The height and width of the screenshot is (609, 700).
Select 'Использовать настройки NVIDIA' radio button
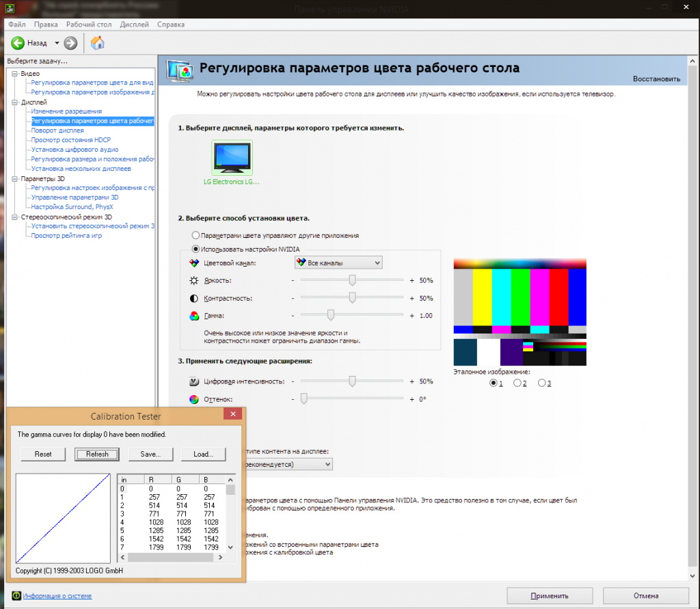tap(196, 249)
